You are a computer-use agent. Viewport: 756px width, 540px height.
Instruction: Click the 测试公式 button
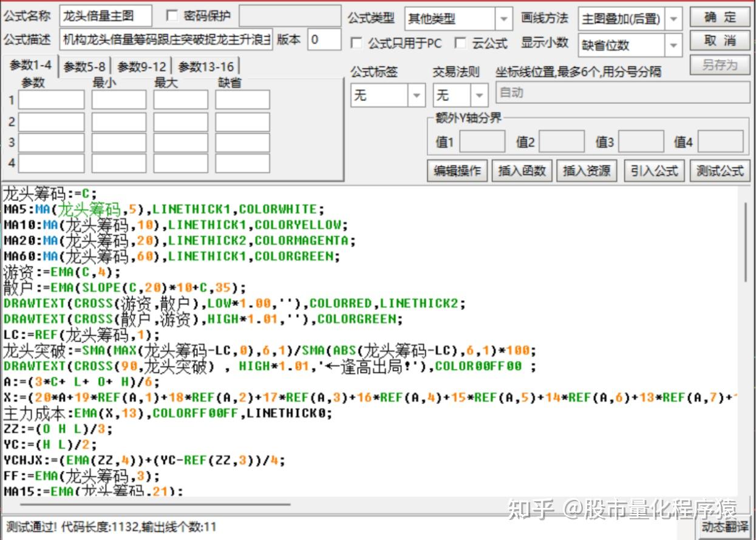720,170
